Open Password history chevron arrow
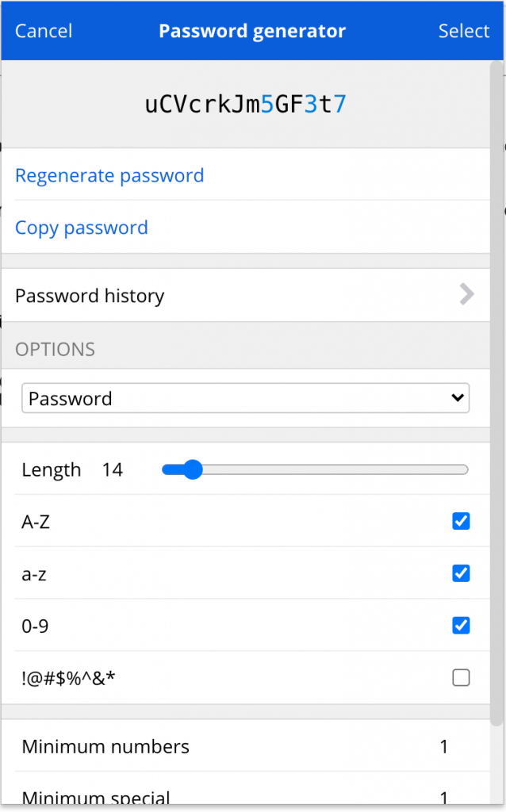This screenshot has width=506, height=812. tap(467, 295)
